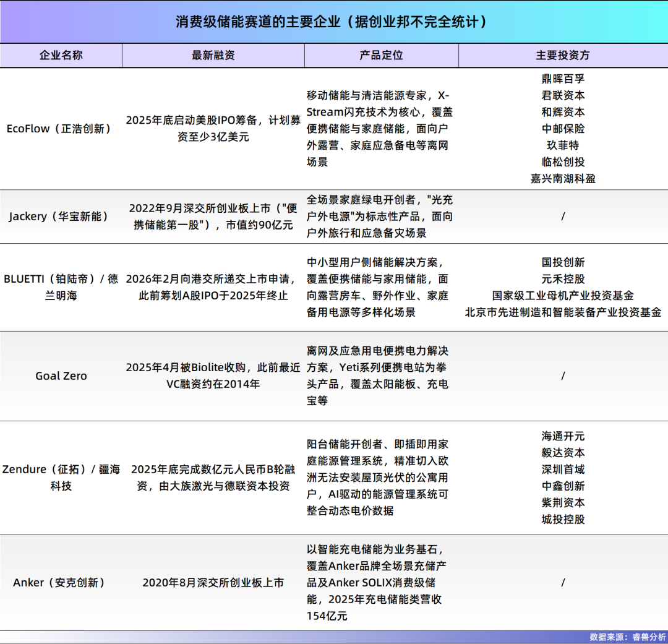The image size is (668, 644).
Task: Click Jackery's funding text 2022年9月深交所创业板上市
Action: [200, 208]
